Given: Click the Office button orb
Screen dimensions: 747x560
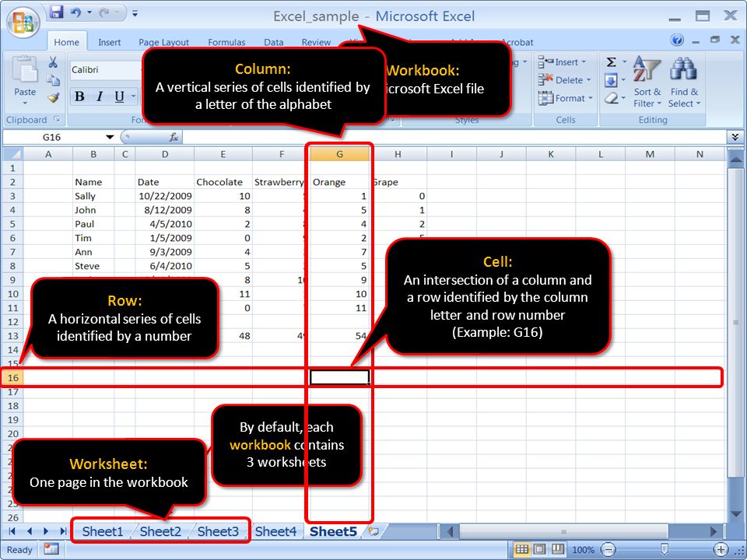Looking at the screenshot, I should 23,22.
